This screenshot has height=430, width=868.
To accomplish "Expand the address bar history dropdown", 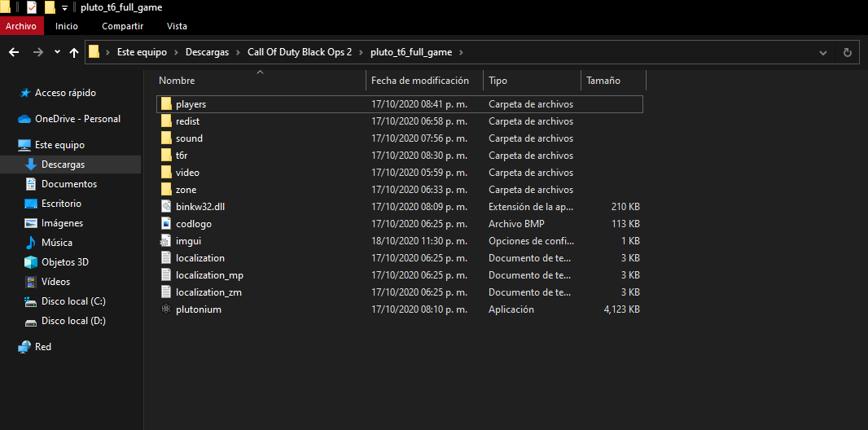I will [x=822, y=53].
